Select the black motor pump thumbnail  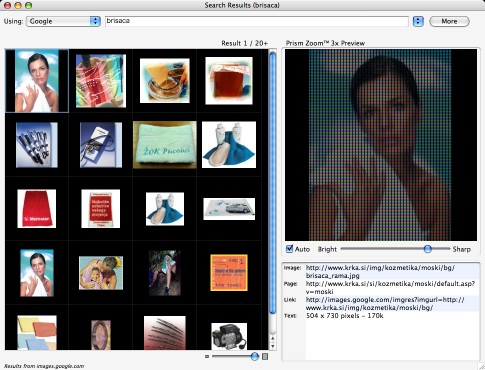(229, 336)
